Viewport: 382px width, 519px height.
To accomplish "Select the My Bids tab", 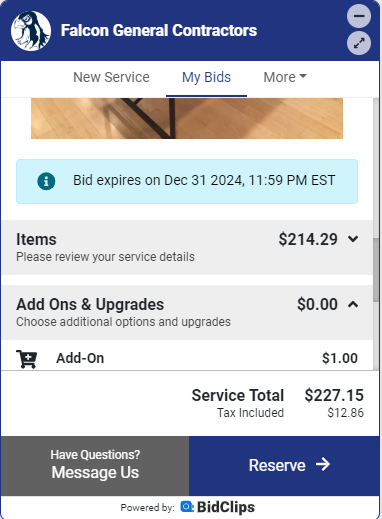I will (206, 77).
